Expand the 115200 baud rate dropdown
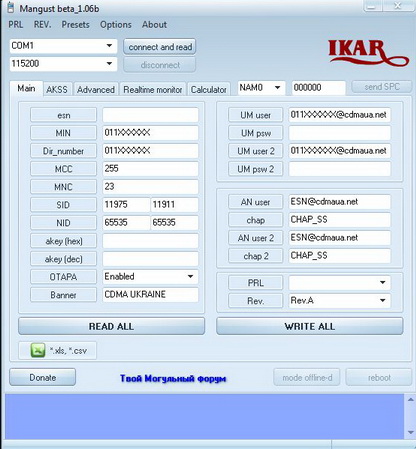This screenshot has width=416, height=449. tap(63, 64)
